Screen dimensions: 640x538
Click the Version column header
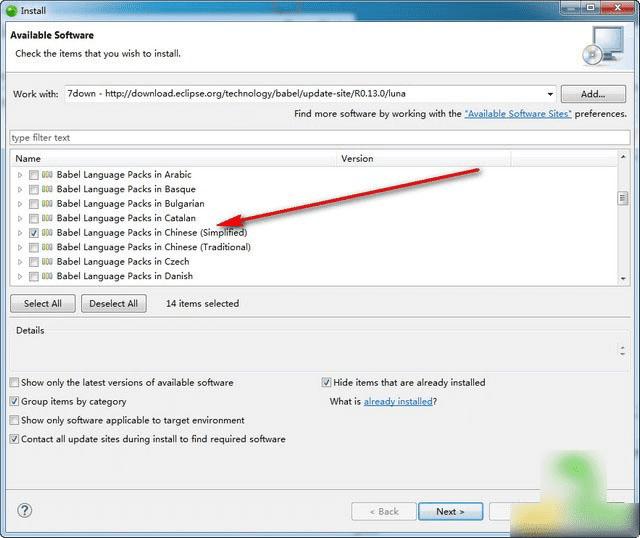pos(424,158)
